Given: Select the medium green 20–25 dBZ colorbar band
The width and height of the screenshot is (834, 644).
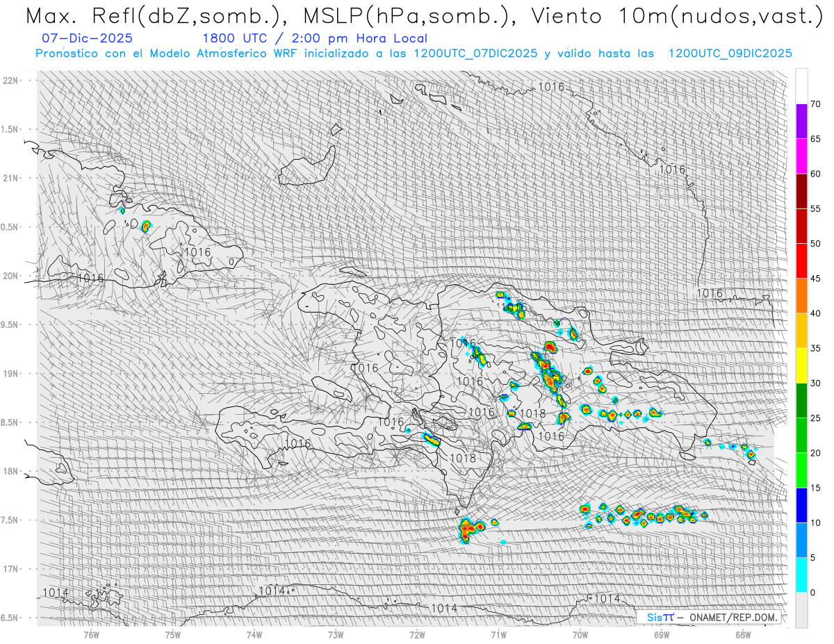Looking at the screenshot, I should [801, 435].
